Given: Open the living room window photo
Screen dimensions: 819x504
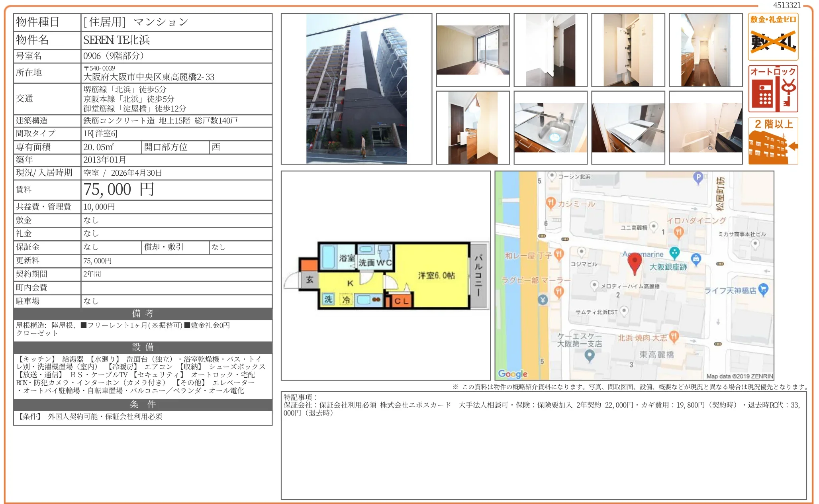Looking at the screenshot, I should click(x=472, y=50).
